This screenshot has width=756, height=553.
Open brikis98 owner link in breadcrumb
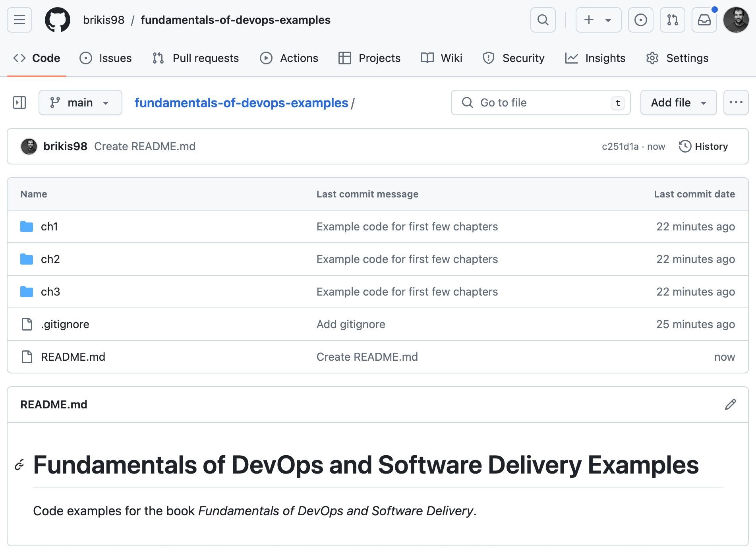(104, 20)
